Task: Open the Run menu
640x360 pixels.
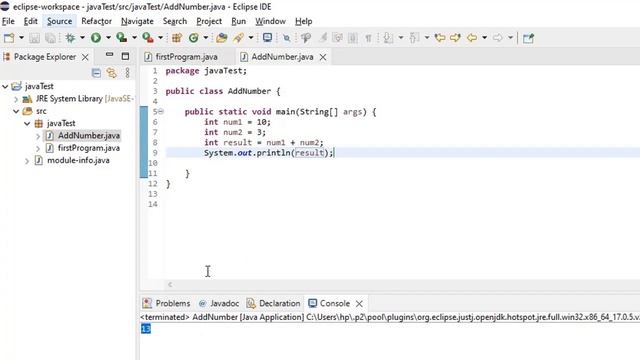Action: pos(238,21)
